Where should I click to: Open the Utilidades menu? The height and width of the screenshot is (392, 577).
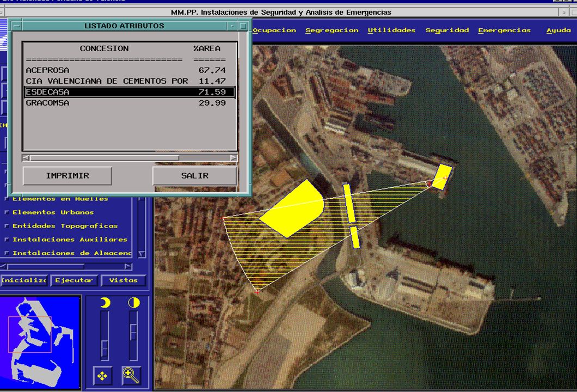391,30
